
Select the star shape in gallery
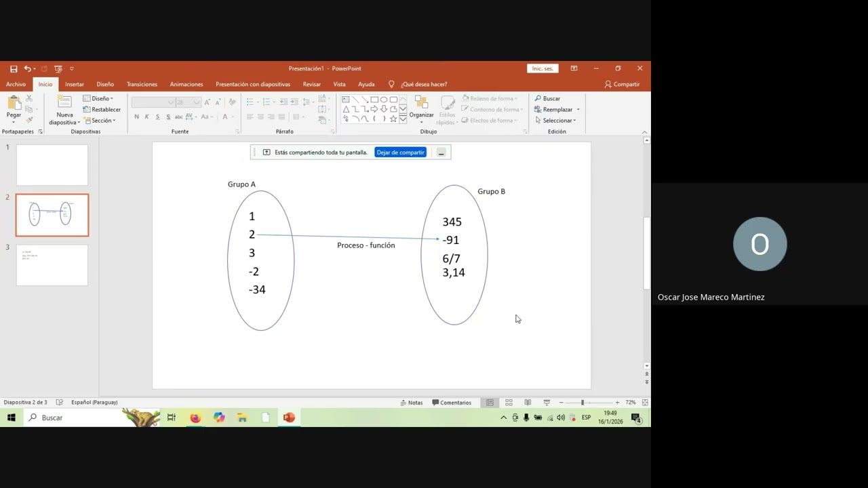click(393, 119)
